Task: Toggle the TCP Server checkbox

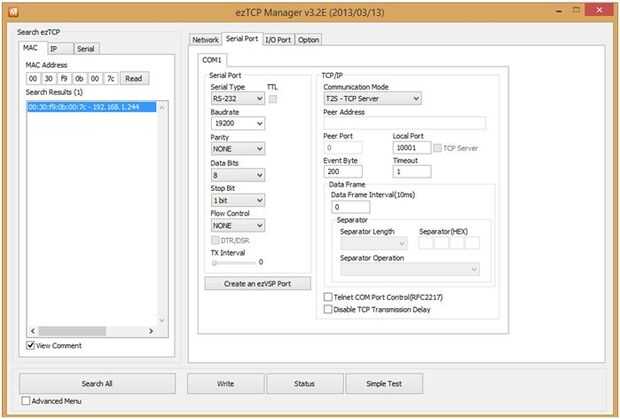Action: click(437, 148)
